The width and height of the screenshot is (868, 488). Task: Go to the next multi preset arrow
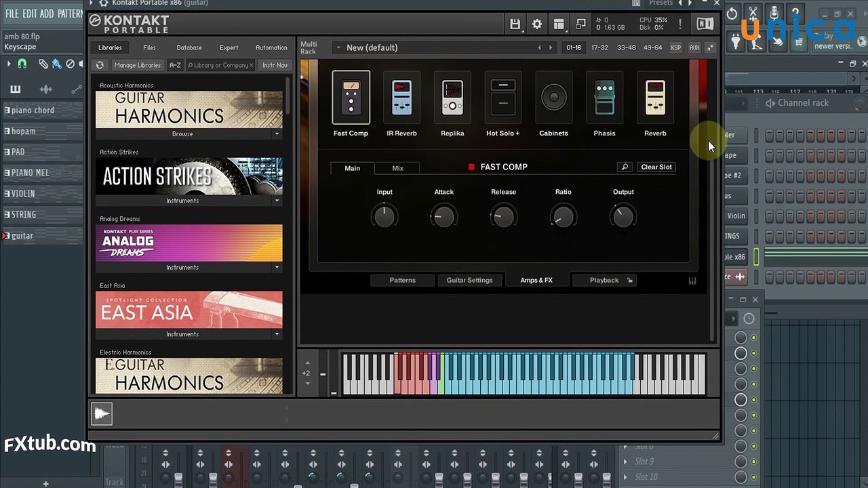pyautogui.click(x=551, y=47)
